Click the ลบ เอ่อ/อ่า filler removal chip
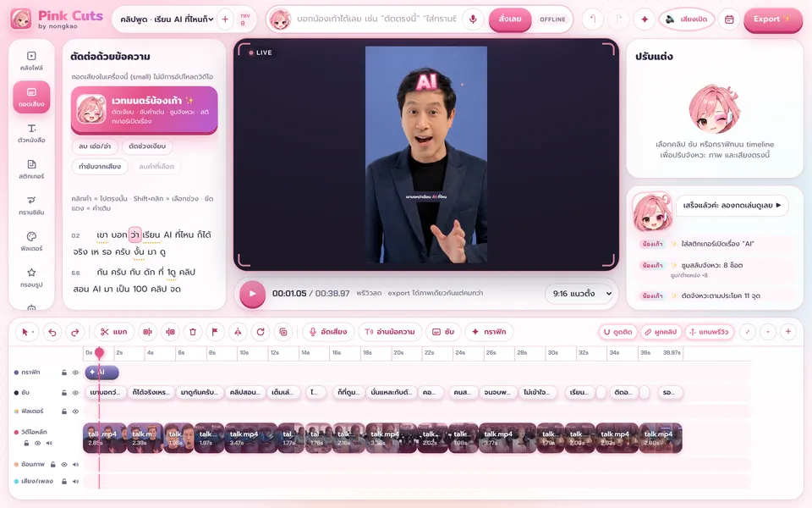 coord(95,146)
